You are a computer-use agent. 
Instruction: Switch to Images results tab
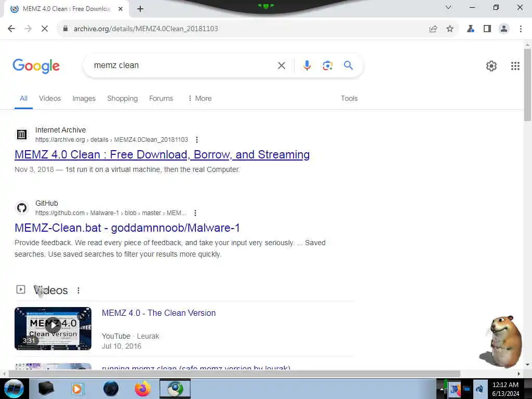pyautogui.click(x=84, y=98)
